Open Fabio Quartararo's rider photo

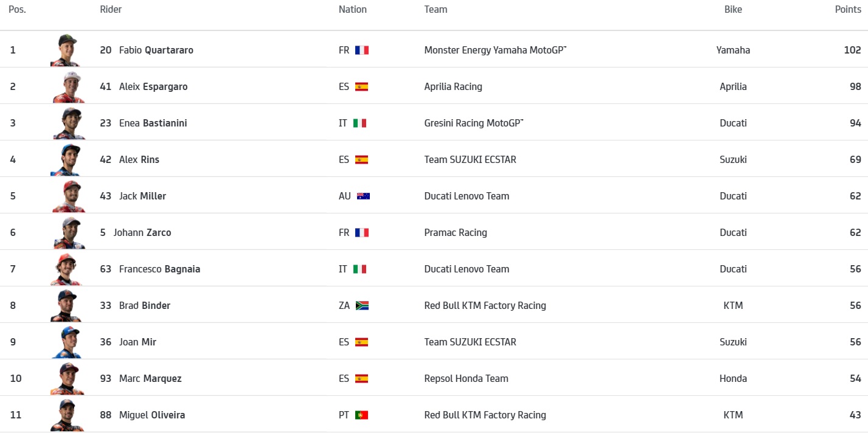click(x=66, y=50)
